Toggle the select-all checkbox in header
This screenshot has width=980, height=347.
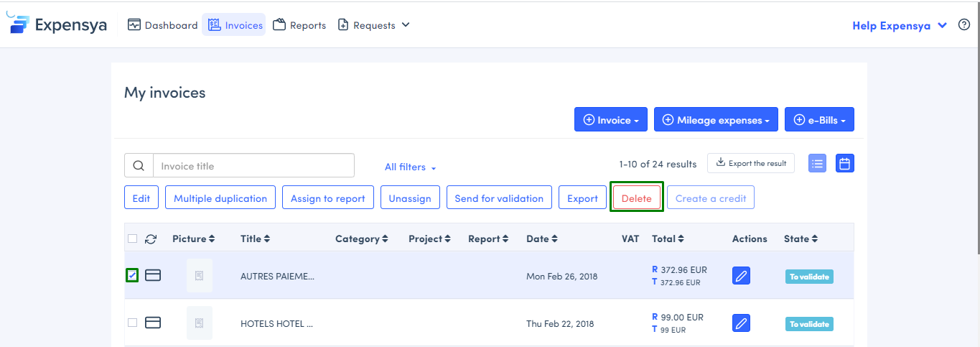(132, 239)
